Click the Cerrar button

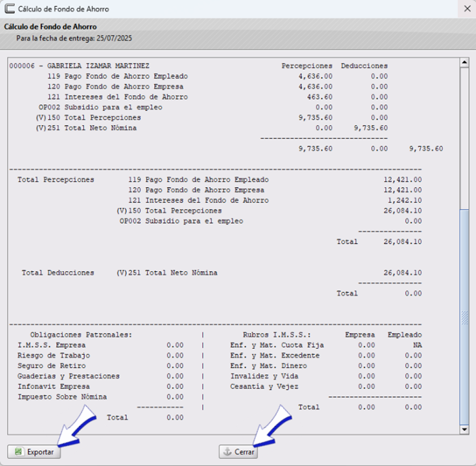click(x=238, y=452)
